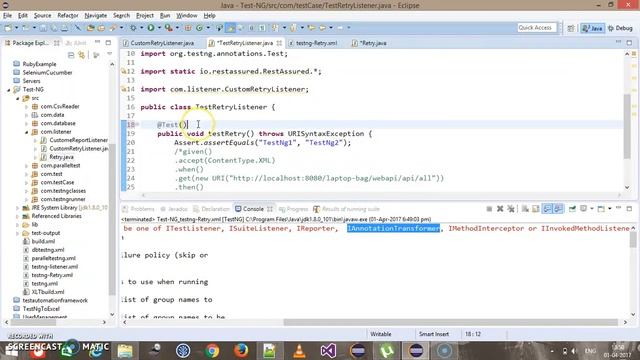Select Retry.java in Package Explorer

[61, 157]
